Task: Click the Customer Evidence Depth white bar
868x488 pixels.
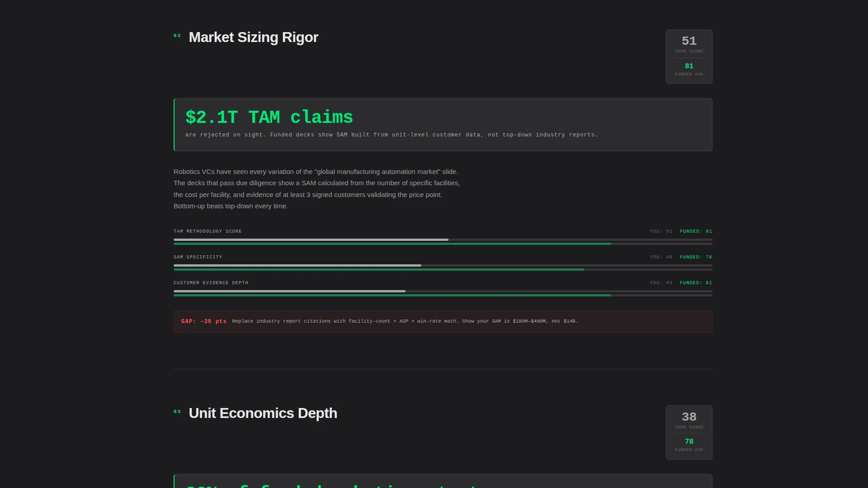Action: 289,291
